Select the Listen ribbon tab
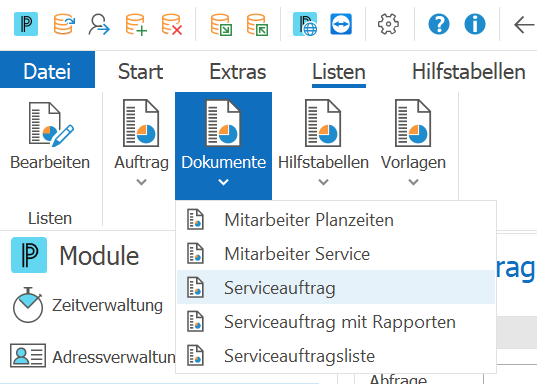The width and height of the screenshot is (537, 384). (x=339, y=72)
